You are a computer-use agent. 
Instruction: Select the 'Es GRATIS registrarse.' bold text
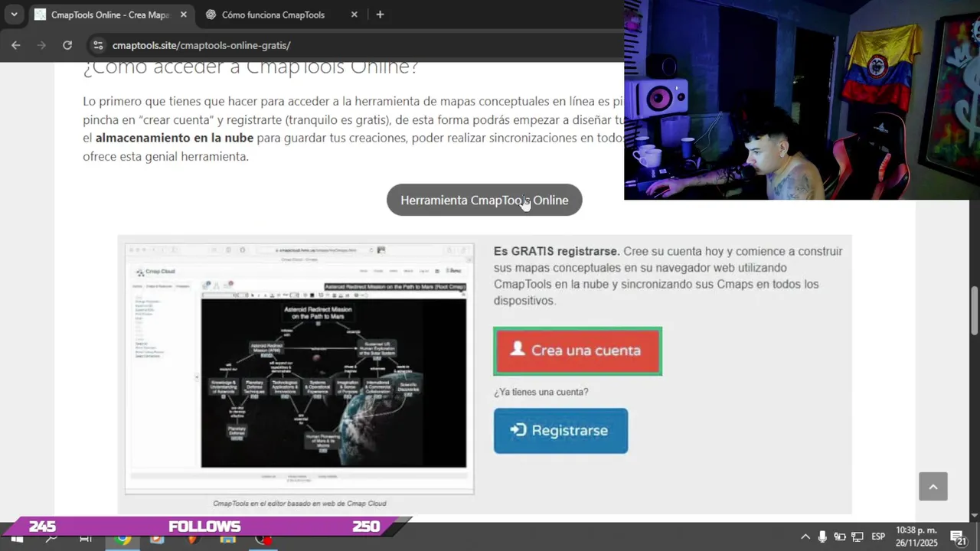pos(557,251)
